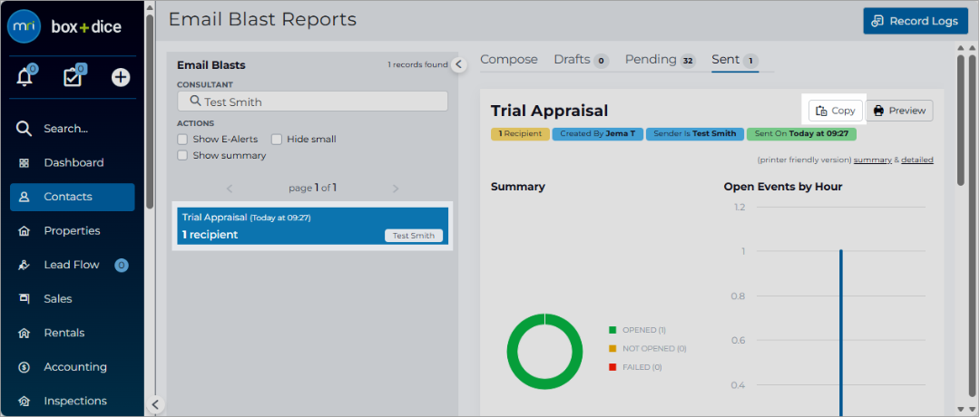
Task: Collapse the left navigation sidebar arrow
Action: (x=155, y=404)
